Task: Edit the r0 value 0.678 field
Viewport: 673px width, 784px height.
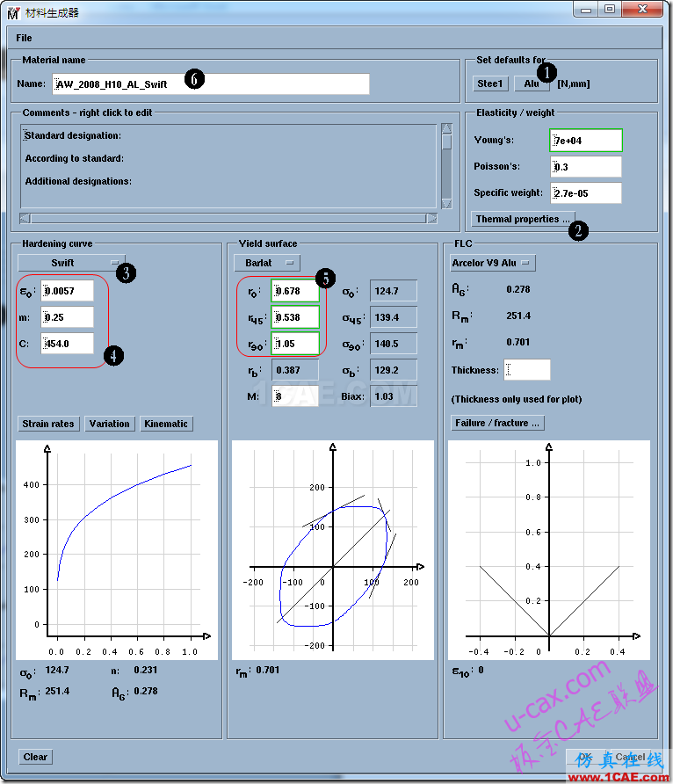Action: tap(295, 291)
